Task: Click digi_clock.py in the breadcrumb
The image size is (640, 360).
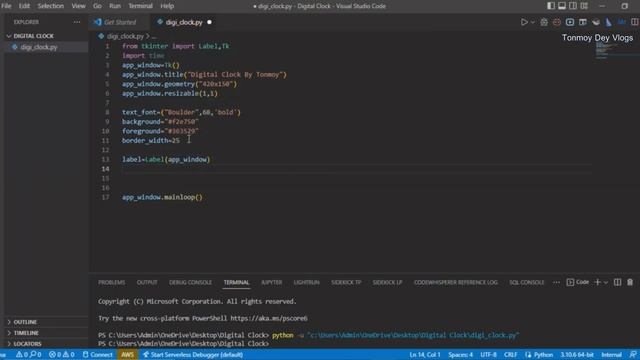Action: click(125, 36)
